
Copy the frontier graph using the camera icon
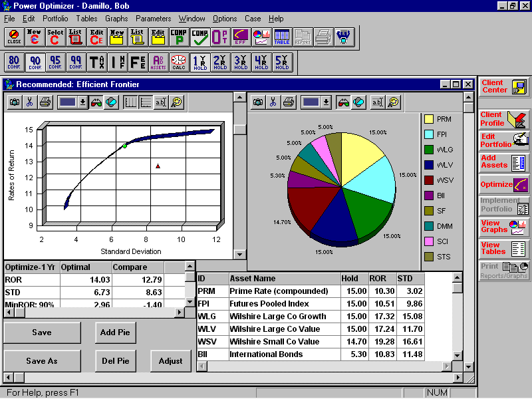14,102
